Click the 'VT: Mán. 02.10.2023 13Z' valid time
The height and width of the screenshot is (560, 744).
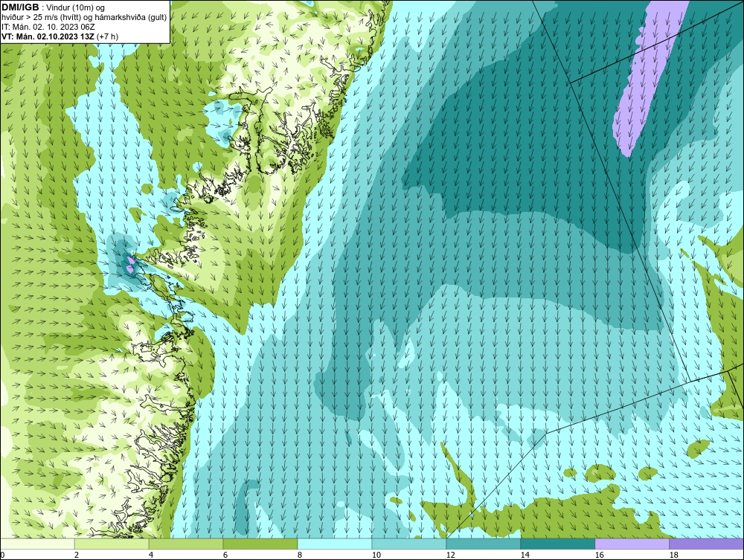pos(48,36)
